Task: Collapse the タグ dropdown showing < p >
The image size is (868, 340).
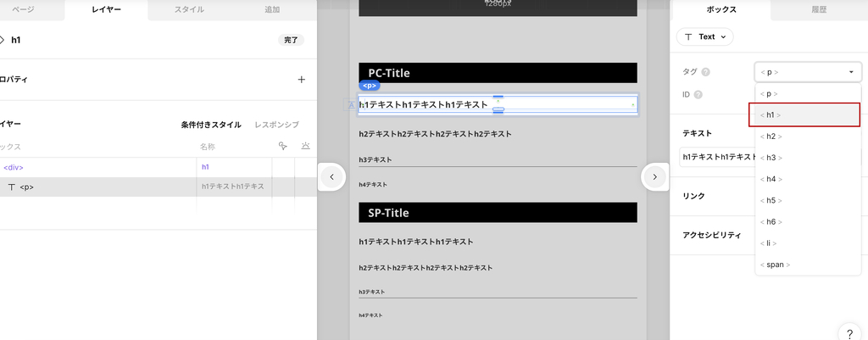Action: pos(807,73)
